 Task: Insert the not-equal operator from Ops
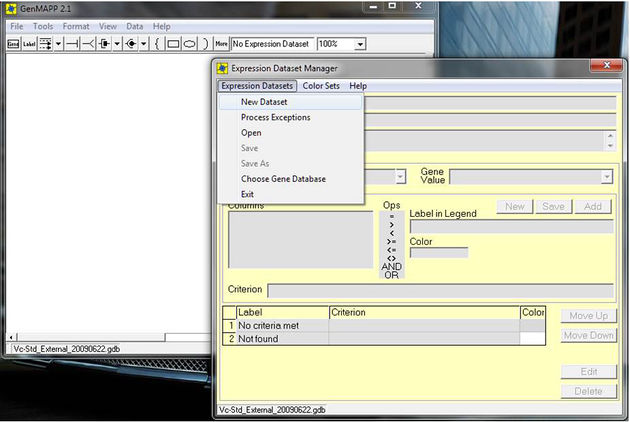[392, 258]
